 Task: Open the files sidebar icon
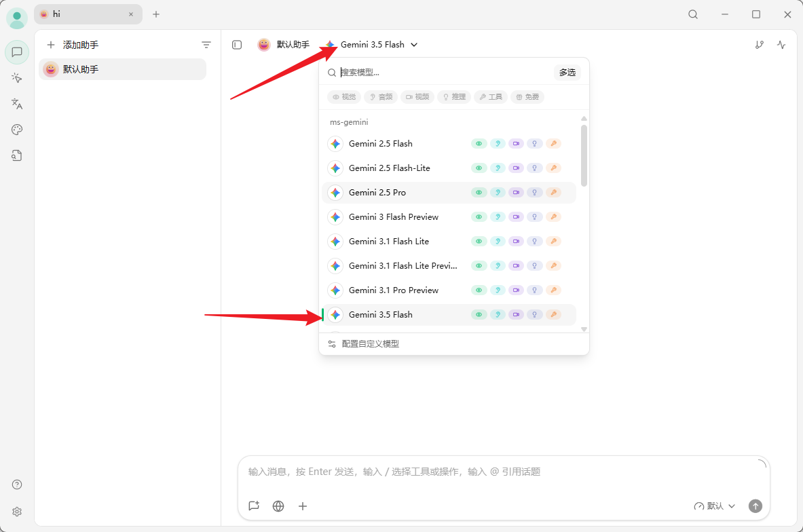17,155
